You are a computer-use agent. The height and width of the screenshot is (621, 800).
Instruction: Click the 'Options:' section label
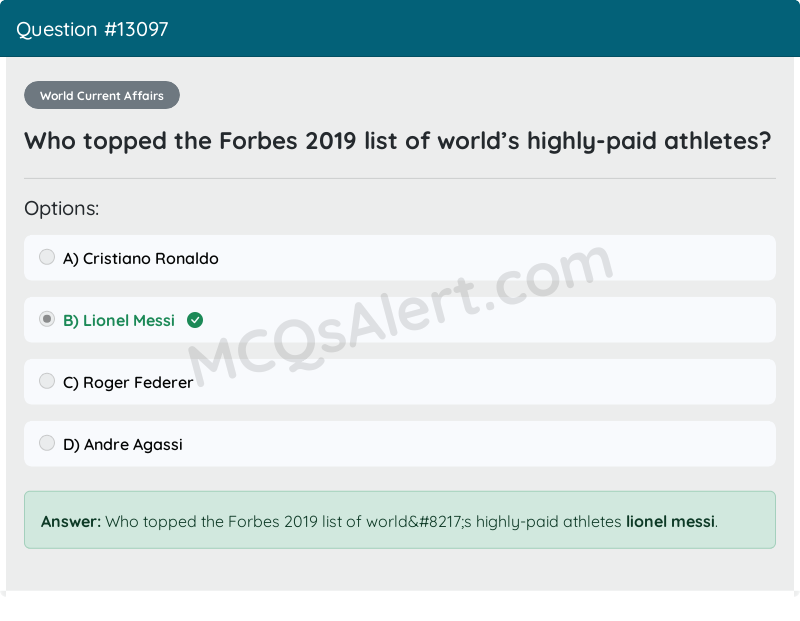point(62,209)
